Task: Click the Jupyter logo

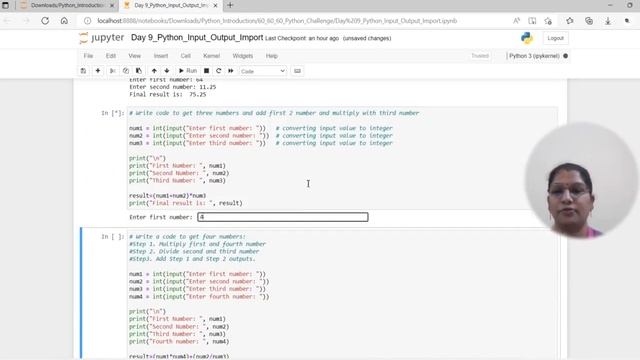Action: click(x=101, y=38)
